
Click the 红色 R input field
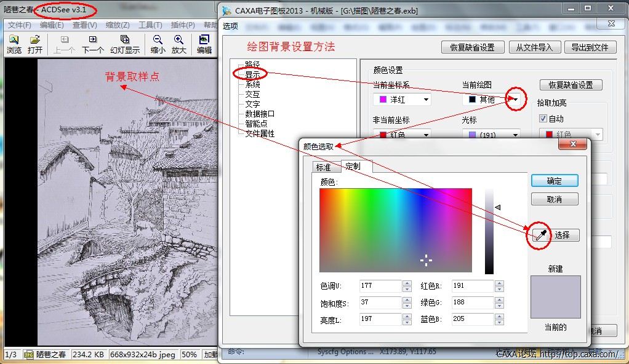(473, 286)
